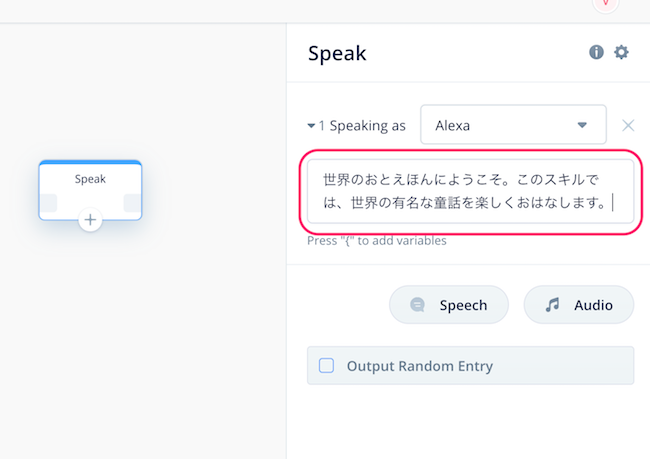Add a new Audio entry
The height and width of the screenshot is (459, 650).
coord(579,305)
